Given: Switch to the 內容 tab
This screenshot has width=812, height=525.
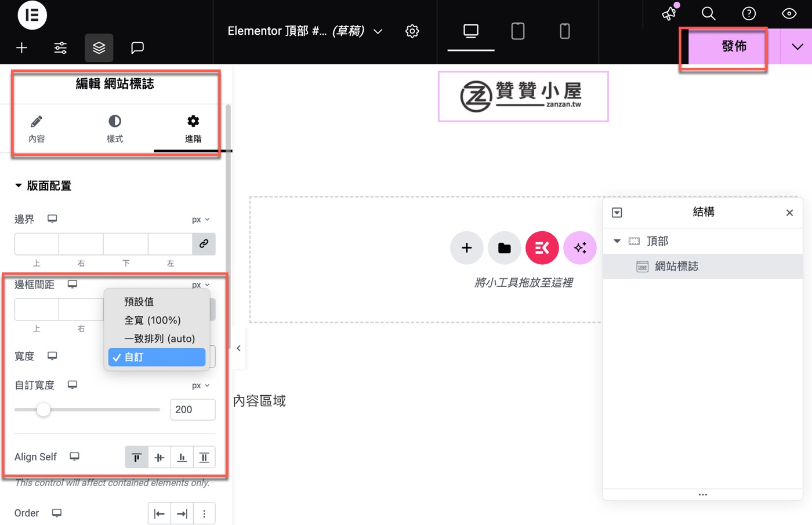Looking at the screenshot, I should click(37, 129).
